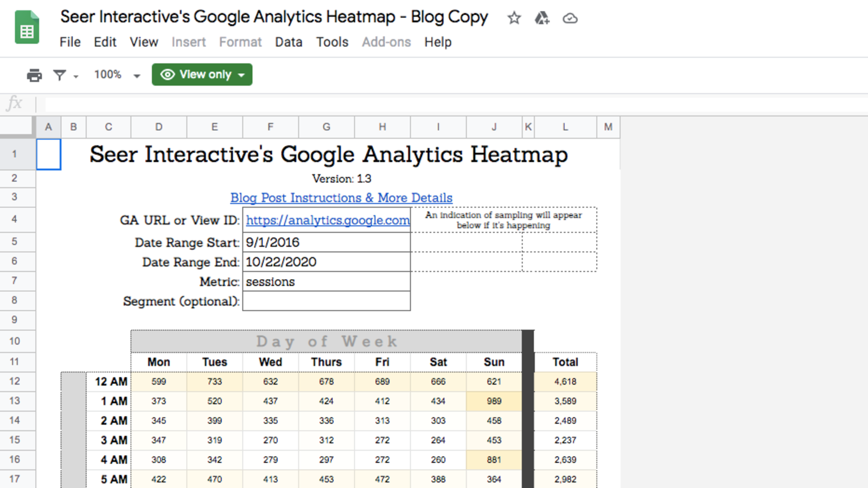Select the empty Segment (optional) field
Viewport: 868px width, 488px height.
point(326,301)
